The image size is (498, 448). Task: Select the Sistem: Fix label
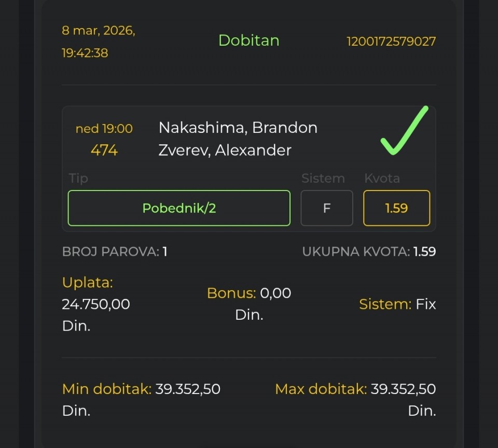coord(397,304)
